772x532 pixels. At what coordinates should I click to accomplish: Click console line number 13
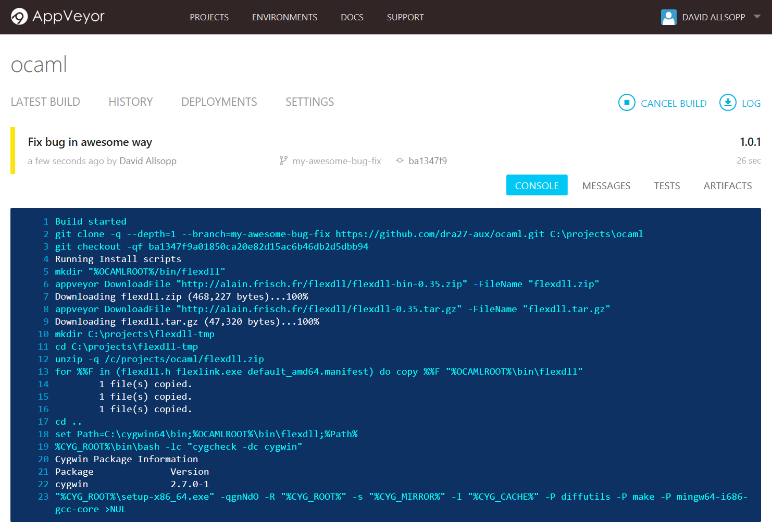click(43, 372)
